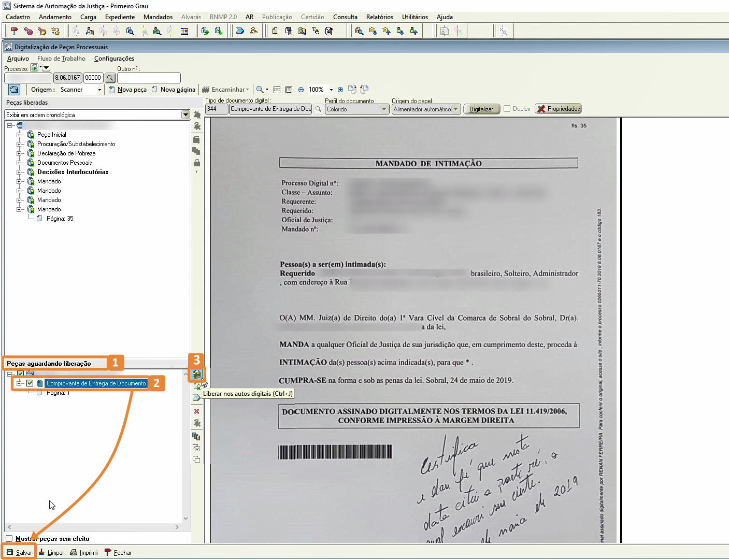Click the padlock icon beside Peças liberadas
This screenshot has height=560, width=729.
pyautogui.click(x=197, y=163)
